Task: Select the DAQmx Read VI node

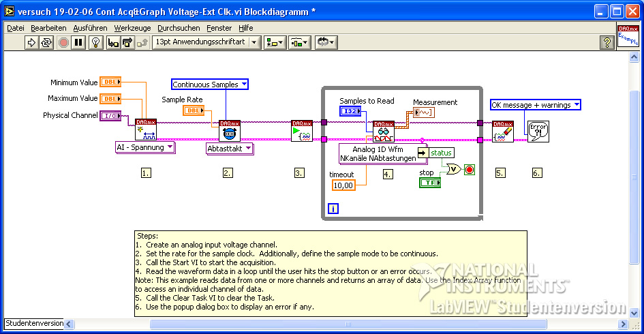Action: (x=384, y=132)
